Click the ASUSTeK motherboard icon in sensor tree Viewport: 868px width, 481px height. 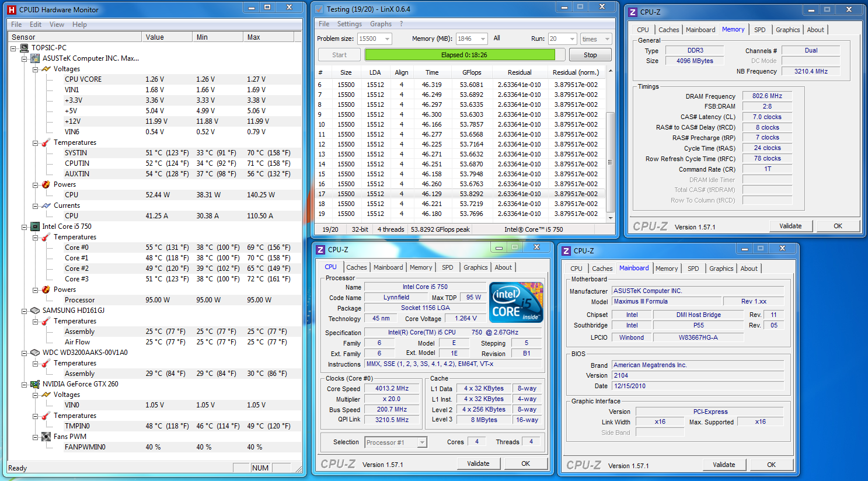[x=35, y=58]
